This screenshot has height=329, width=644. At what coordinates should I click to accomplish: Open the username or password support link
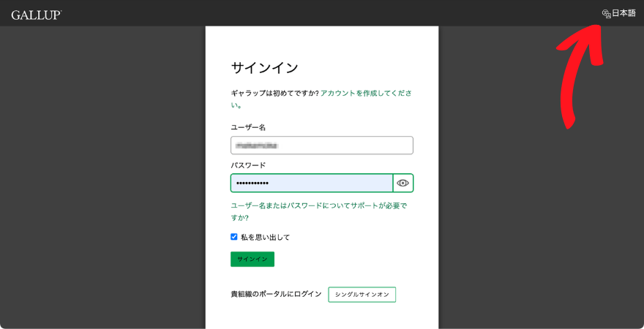tap(319, 211)
